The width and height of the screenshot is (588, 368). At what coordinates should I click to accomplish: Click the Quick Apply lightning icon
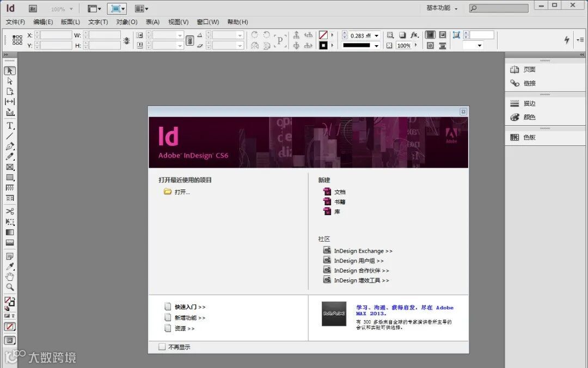pos(567,39)
